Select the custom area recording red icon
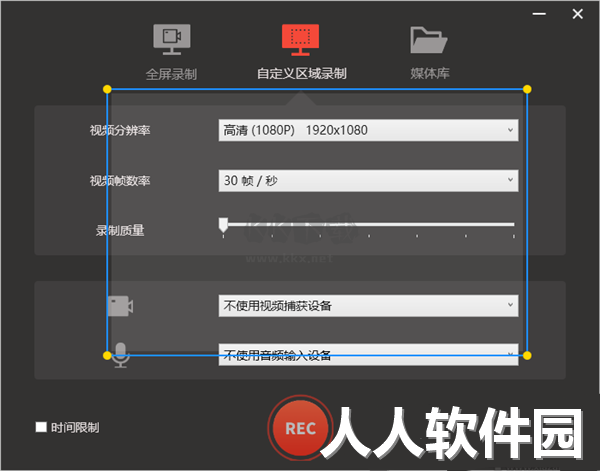Screen dimensions: 600x471 [300, 40]
